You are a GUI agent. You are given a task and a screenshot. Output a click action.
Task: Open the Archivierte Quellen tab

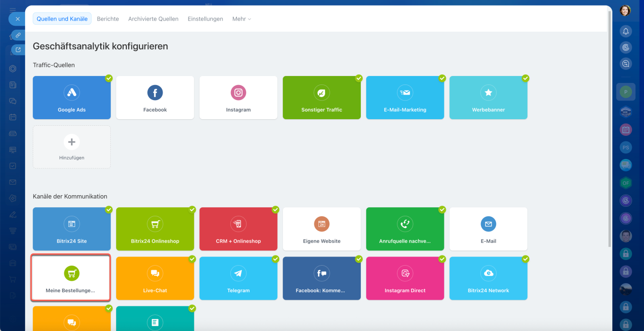point(153,19)
